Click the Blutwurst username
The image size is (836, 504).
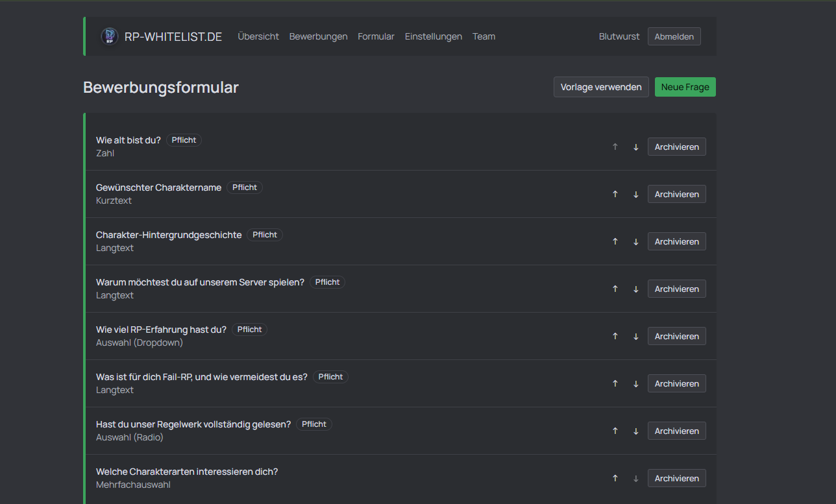[x=619, y=36]
